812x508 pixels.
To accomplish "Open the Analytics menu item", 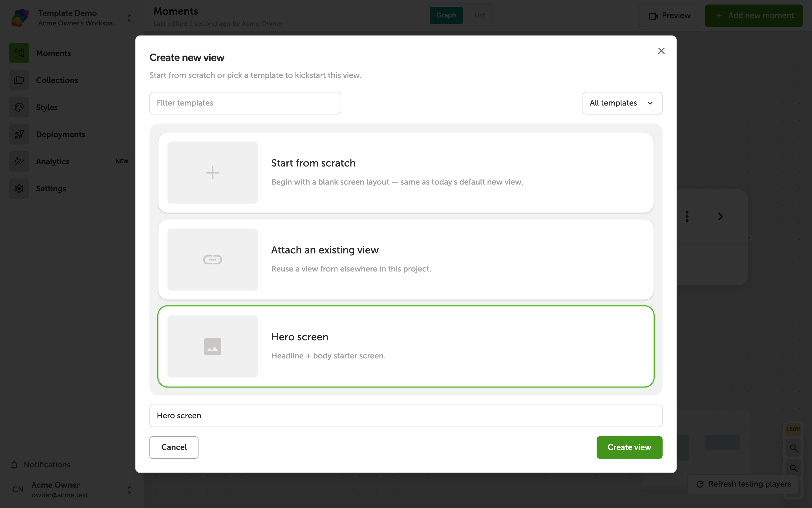I will 53,162.
